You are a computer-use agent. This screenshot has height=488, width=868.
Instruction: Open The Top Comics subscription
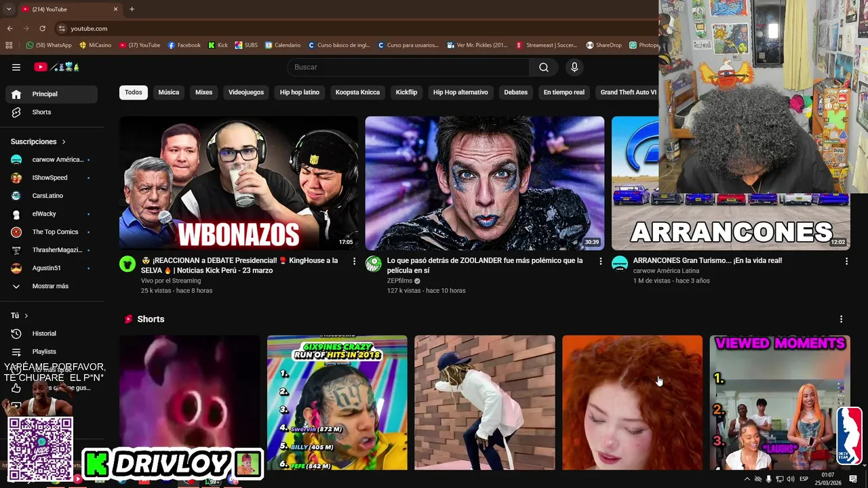pyautogui.click(x=52, y=232)
